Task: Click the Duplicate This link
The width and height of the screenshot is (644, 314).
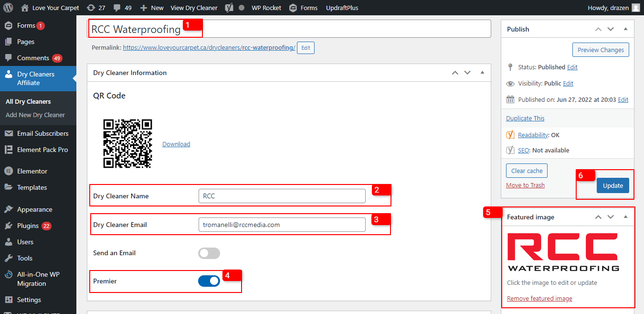Action: coord(525,118)
